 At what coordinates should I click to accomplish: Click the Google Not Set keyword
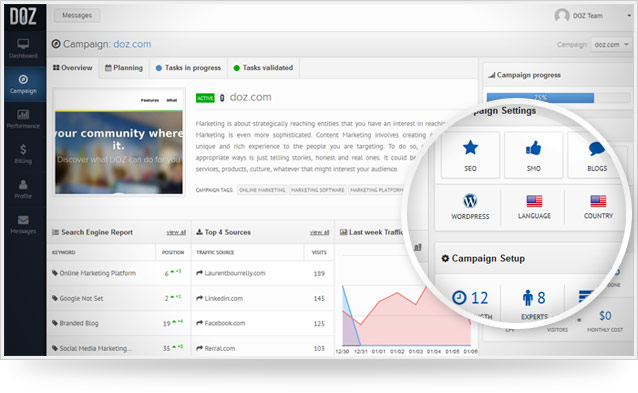81,298
